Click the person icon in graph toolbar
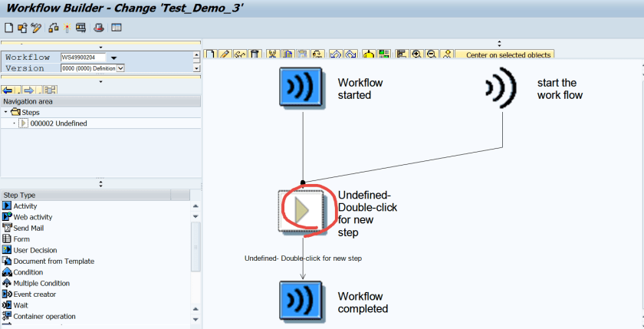 point(447,54)
